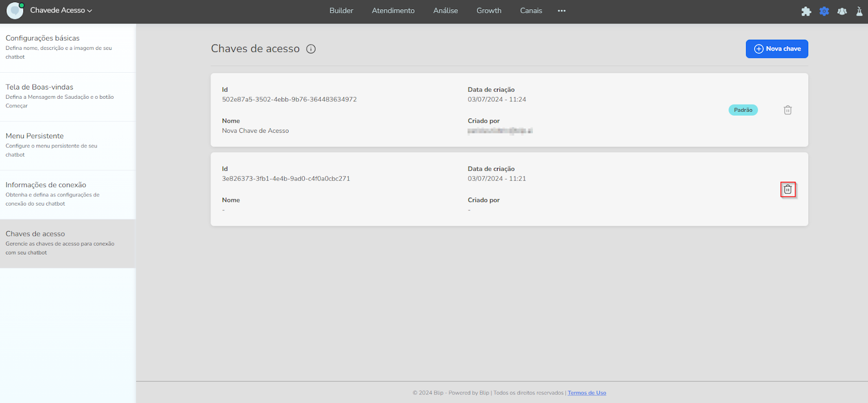The height and width of the screenshot is (403, 868).
Task: Select Menu Persistente in the sidebar
Action: pos(35,136)
